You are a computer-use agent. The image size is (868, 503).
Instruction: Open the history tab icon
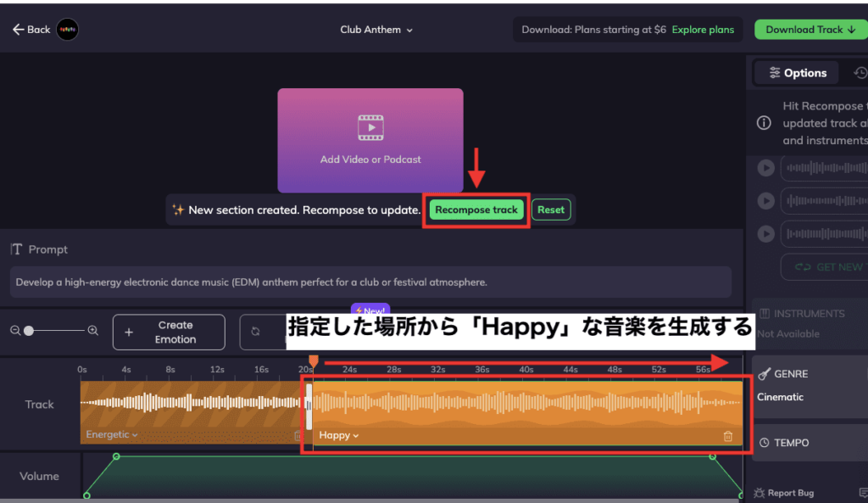pos(860,73)
